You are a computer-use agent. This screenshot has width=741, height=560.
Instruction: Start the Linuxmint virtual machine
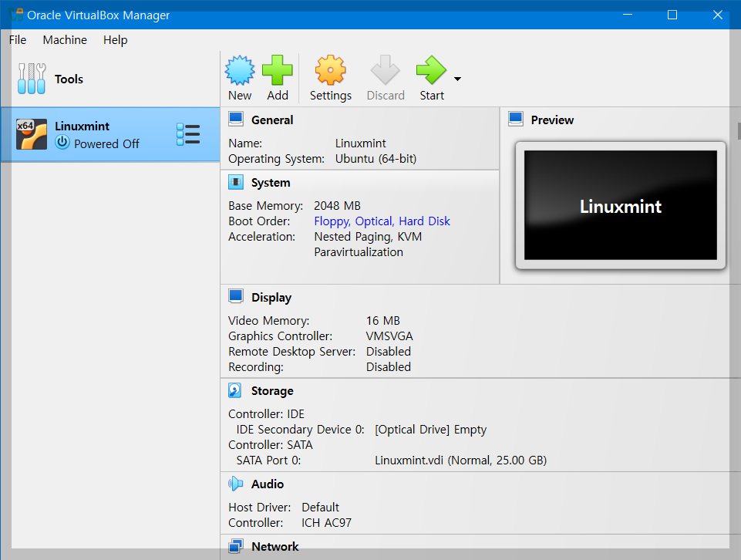pyautogui.click(x=432, y=79)
